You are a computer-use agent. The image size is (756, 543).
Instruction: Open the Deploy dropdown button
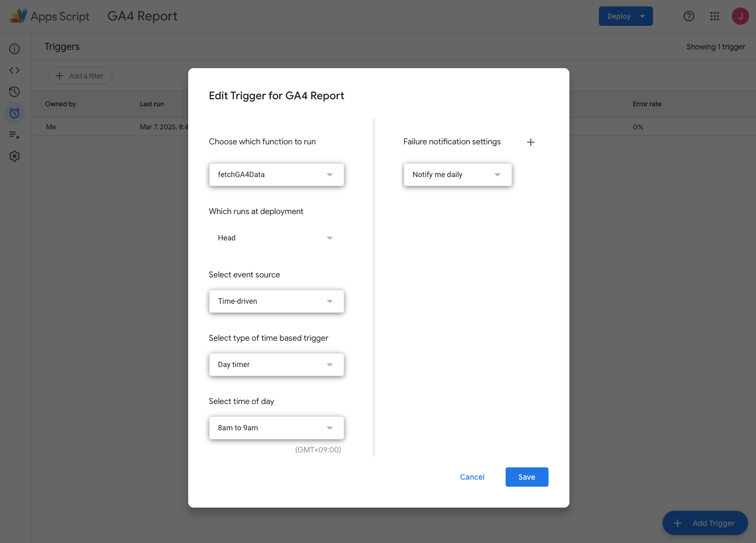click(x=626, y=16)
